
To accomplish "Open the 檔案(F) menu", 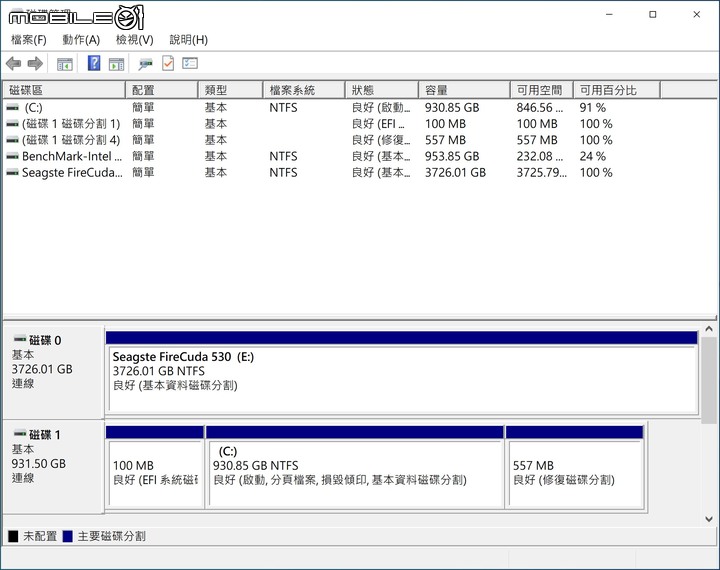I will point(29,40).
